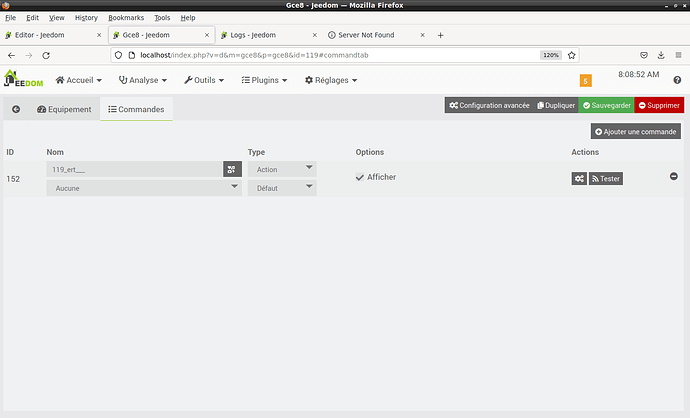Click Configuration avancée button
Viewport: 690px width, 418px height.
click(x=489, y=105)
